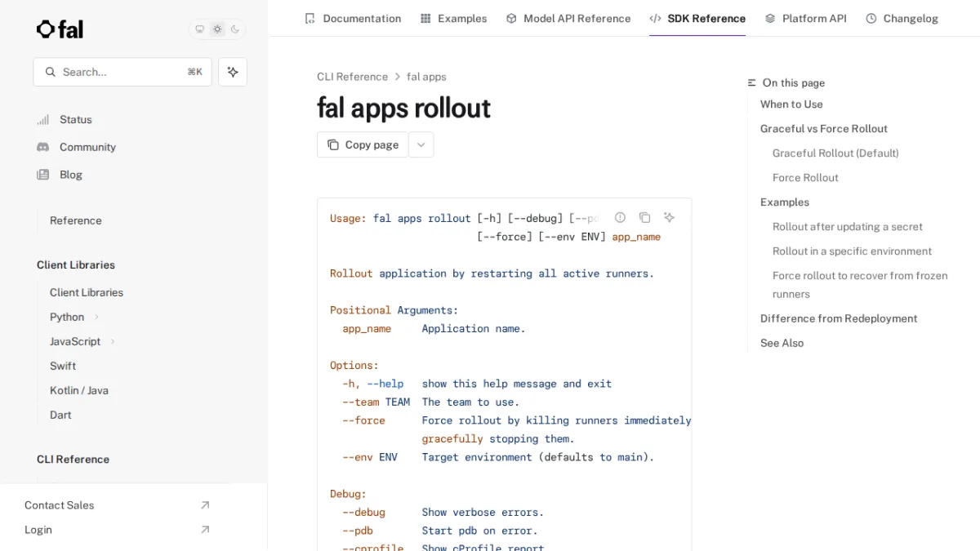Viewport: 980px width, 551px height.
Task: Click the fal logo
Action: tap(60, 29)
